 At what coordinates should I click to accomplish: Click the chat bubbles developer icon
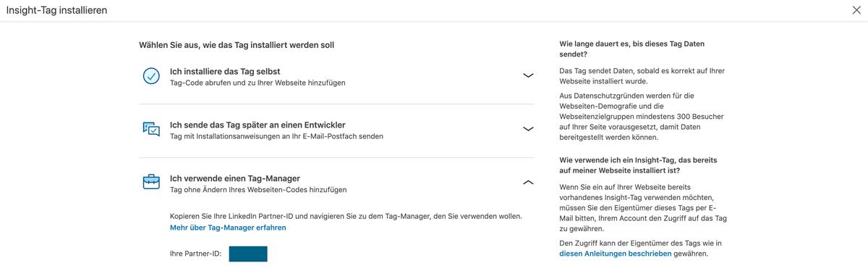tap(151, 130)
